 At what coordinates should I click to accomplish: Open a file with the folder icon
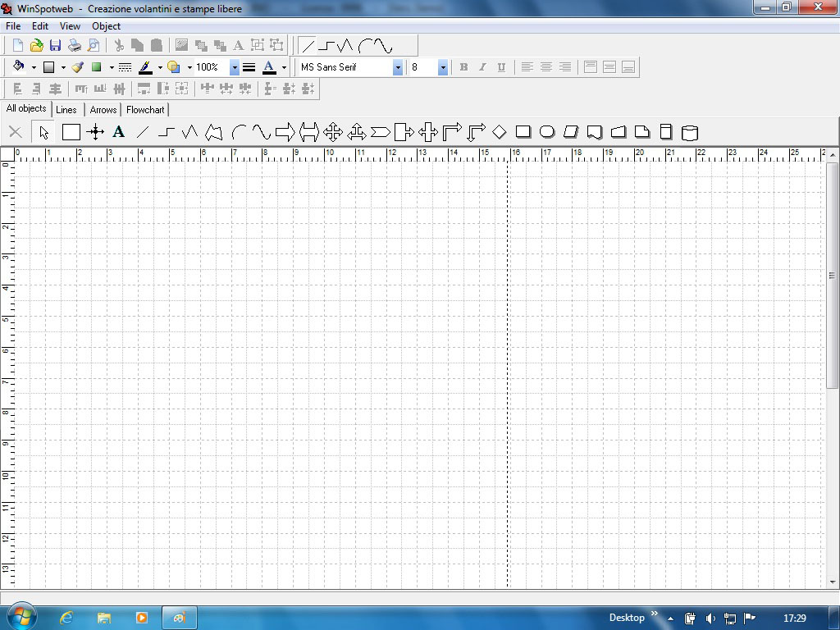tap(36, 46)
